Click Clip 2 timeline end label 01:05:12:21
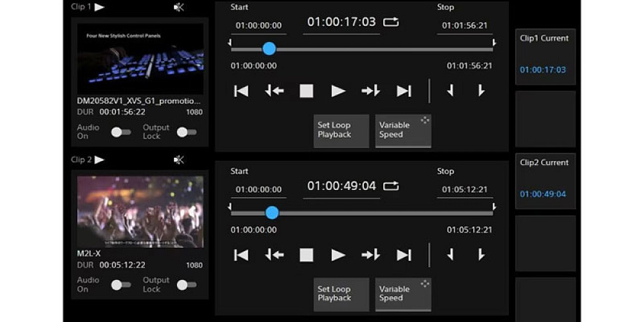Screen dimensions: 644x322 pos(469,230)
